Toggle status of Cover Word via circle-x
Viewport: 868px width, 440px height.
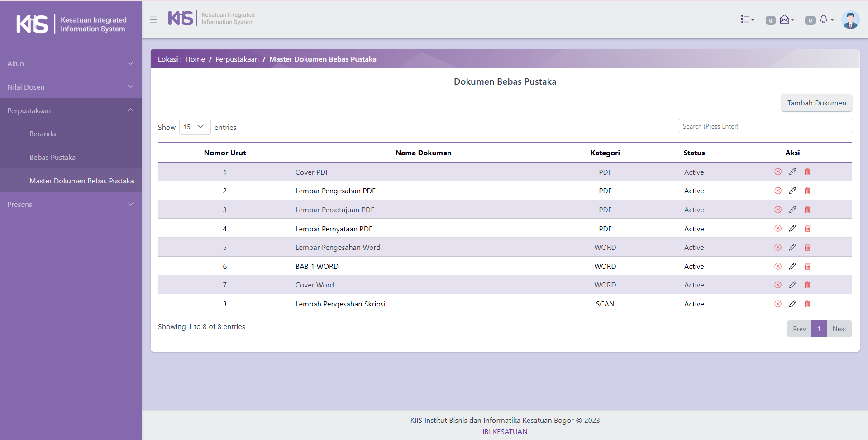pos(778,285)
